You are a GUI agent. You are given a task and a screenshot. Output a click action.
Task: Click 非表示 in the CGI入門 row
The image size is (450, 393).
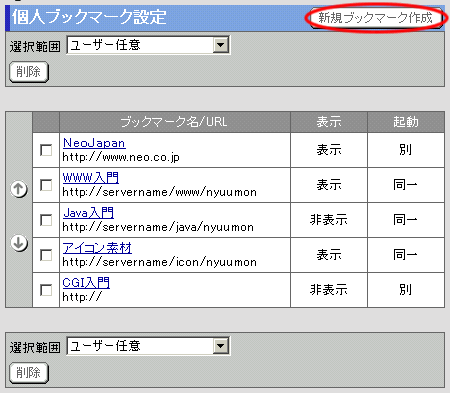click(329, 290)
